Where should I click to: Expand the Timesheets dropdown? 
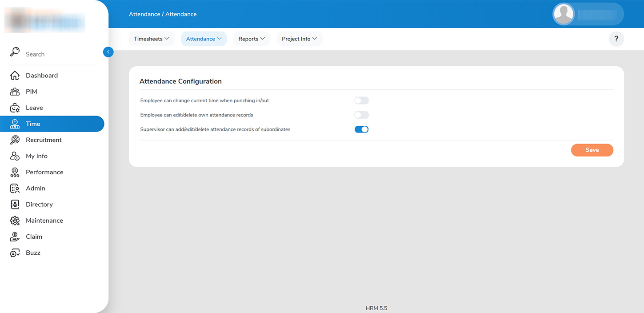click(152, 39)
